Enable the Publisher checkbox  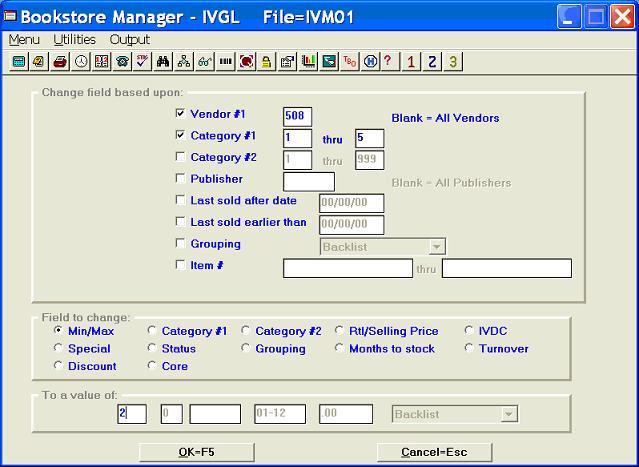point(180,180)
